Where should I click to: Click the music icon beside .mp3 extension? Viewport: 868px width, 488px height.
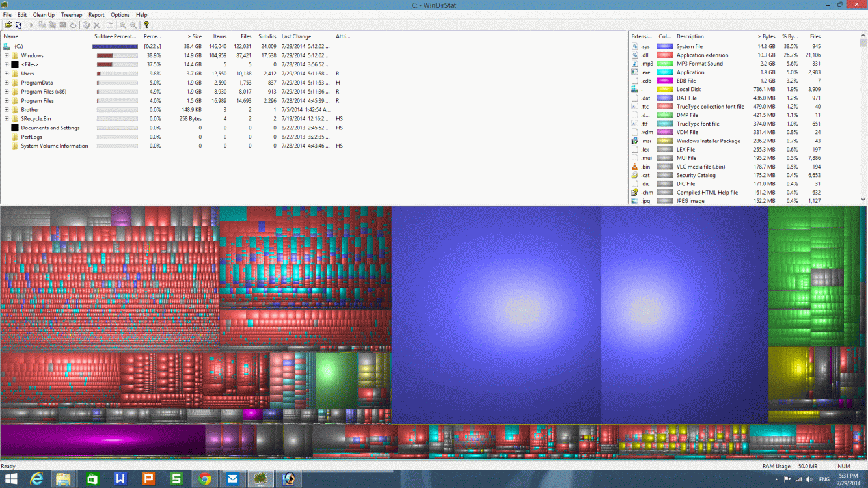(x=635, y=64)
